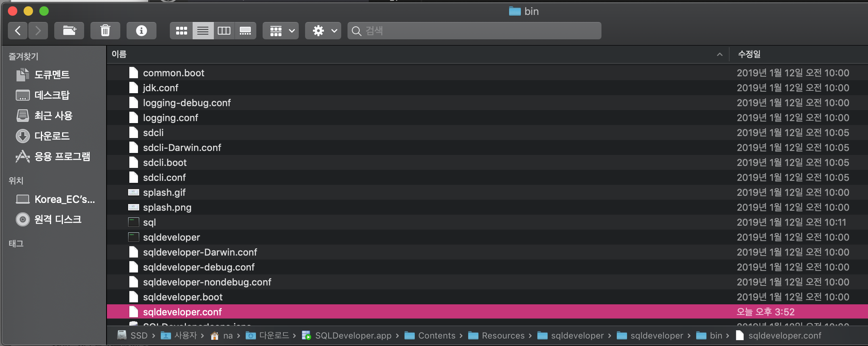868x346 pixels.
Task: Click the sqldeveloper terminal executable icon
Action: 134,237
